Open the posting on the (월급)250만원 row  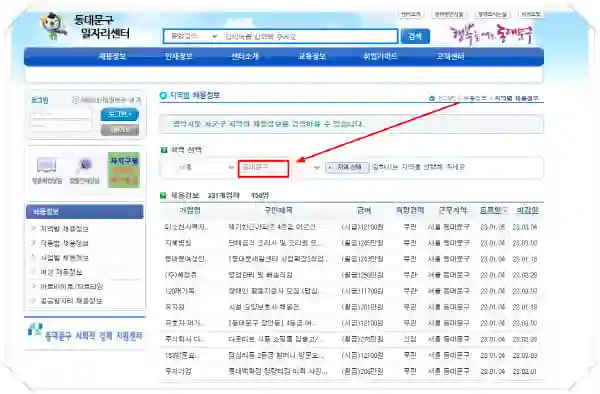click(260, 275)
